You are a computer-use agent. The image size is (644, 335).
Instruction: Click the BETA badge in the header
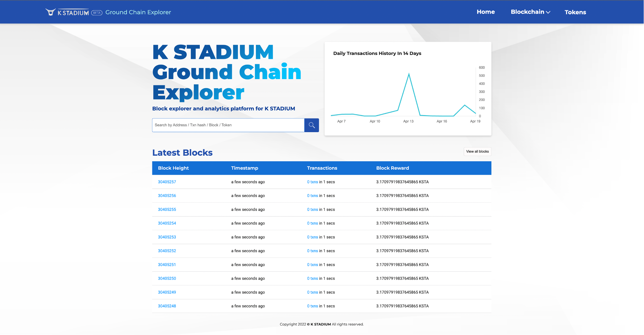pyautogui.click(x=97, y=13)
